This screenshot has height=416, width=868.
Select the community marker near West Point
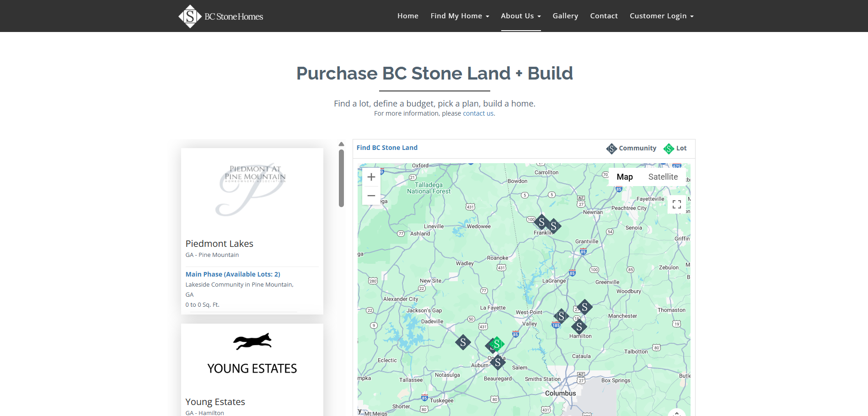(561, 316)
